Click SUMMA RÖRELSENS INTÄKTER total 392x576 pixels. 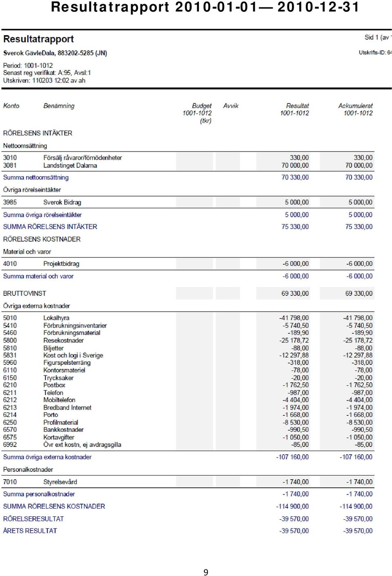50,227
